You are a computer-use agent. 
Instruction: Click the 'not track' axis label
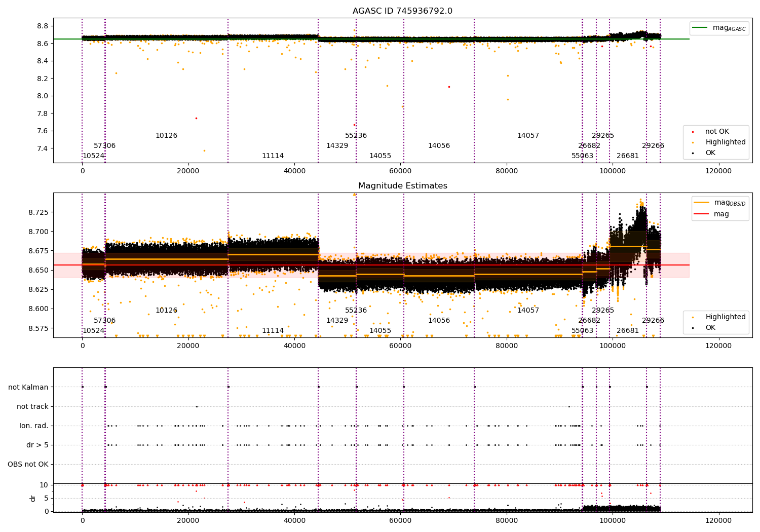[32, 406]
